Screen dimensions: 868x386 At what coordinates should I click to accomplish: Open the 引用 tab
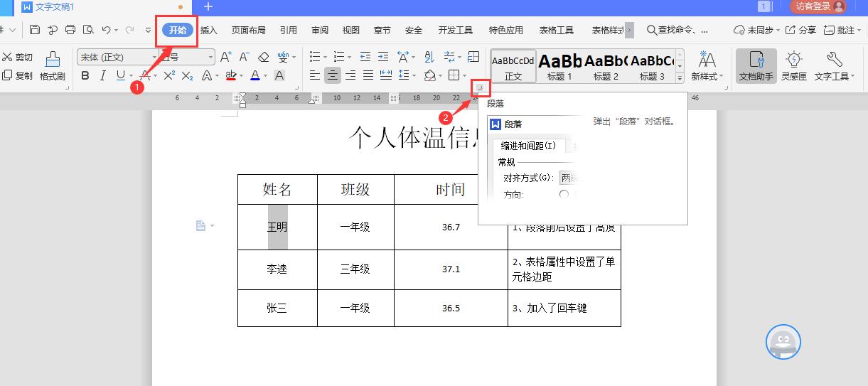click(x=288, y=30)
